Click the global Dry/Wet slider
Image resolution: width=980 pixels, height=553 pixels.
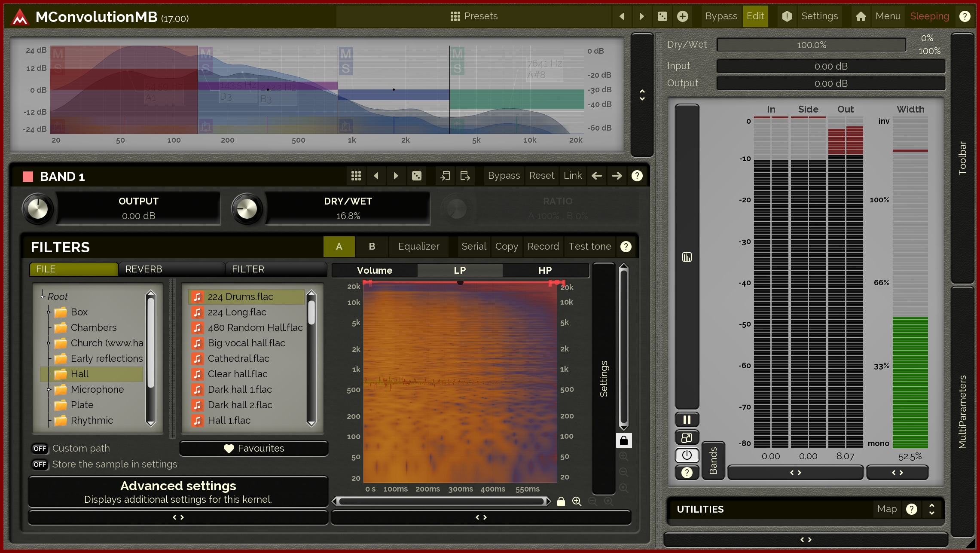coord(811,45)
